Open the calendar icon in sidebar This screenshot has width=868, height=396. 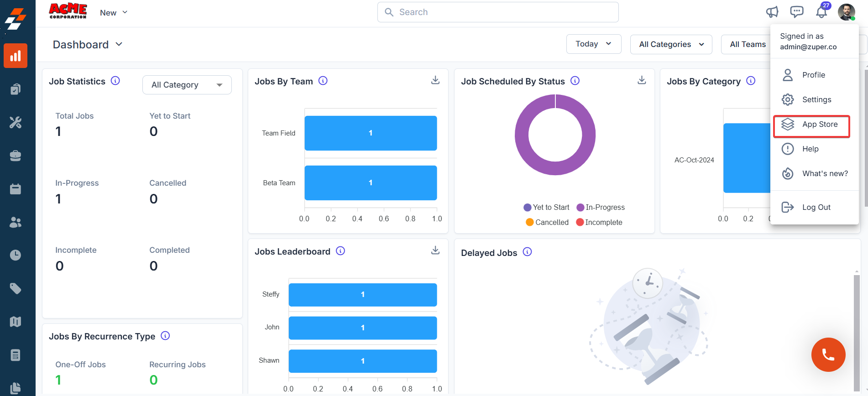pos(16,189)
